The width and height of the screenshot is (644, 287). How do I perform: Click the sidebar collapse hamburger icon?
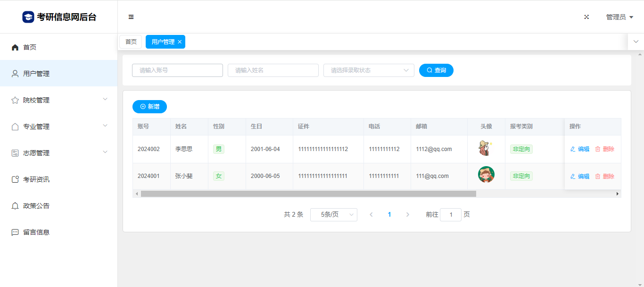coord(131,17)
